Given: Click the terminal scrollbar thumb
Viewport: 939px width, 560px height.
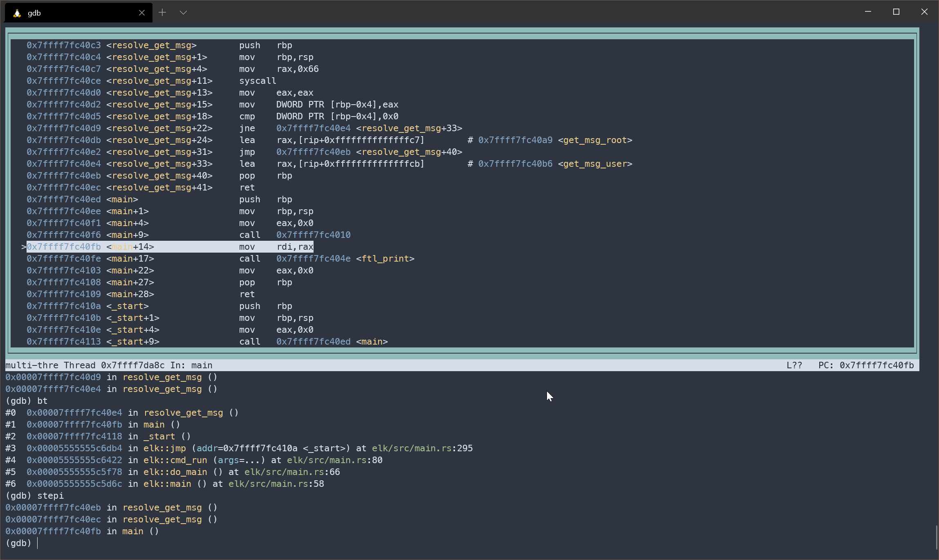Looking at the screenshot, I should 936,538.
